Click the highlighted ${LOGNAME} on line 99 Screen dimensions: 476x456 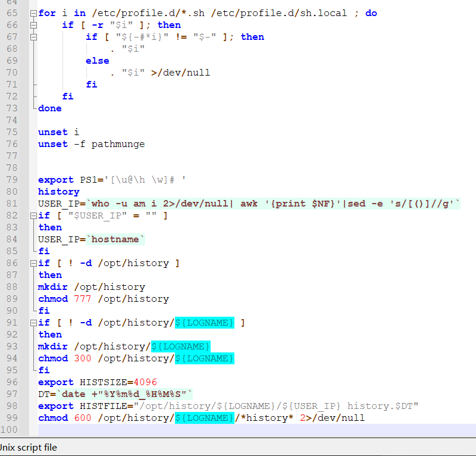204,418
